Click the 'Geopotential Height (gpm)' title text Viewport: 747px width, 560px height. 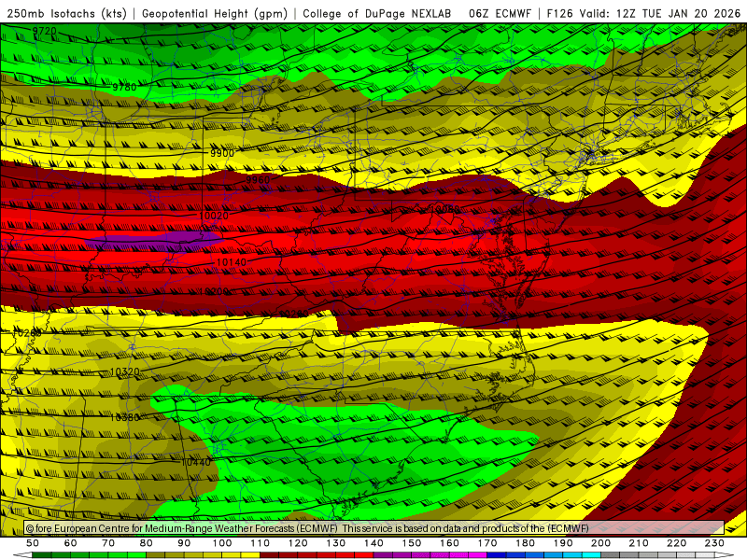click(215, 13)
